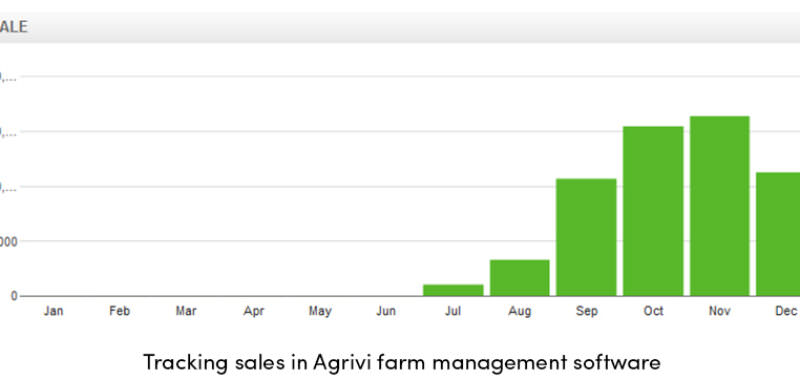The height and width of the screenshot is (380, 800).
Task: Click the May axis label
Action: [x=320, y=311]
